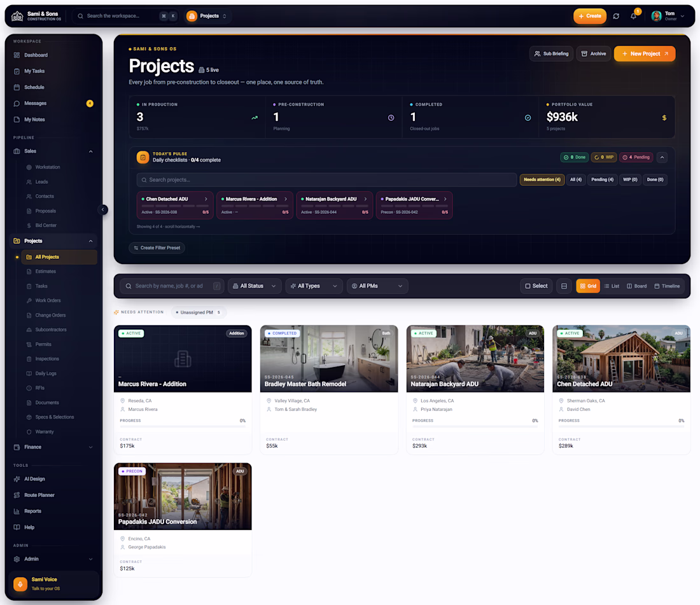Select the Needs attention (4) filter tab
700x605 pixels.
[x=542, y=179]
